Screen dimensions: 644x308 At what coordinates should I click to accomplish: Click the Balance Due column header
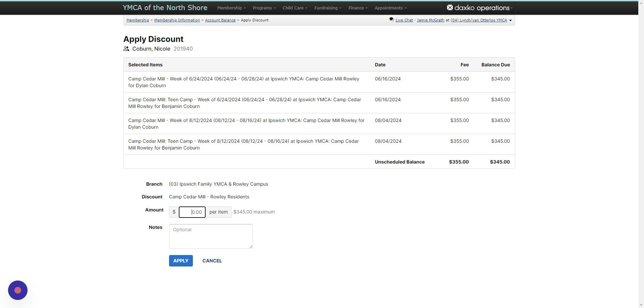tap(496, 65)
